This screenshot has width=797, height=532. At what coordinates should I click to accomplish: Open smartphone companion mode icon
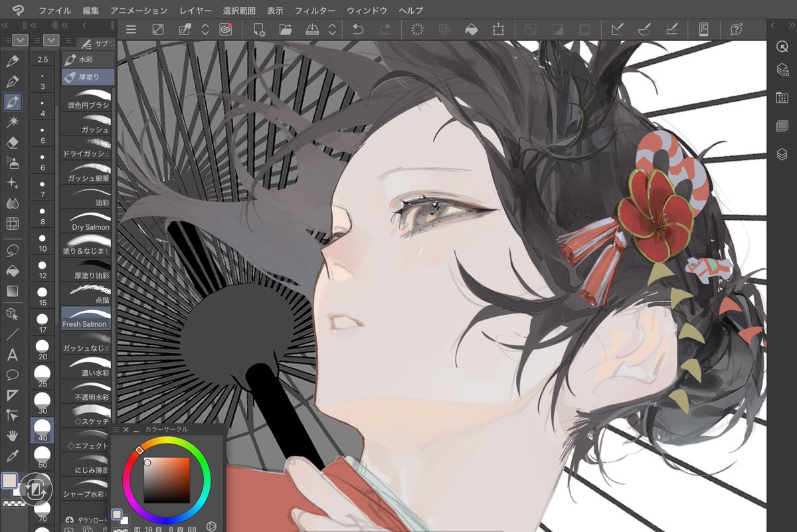tap(703, 29)
